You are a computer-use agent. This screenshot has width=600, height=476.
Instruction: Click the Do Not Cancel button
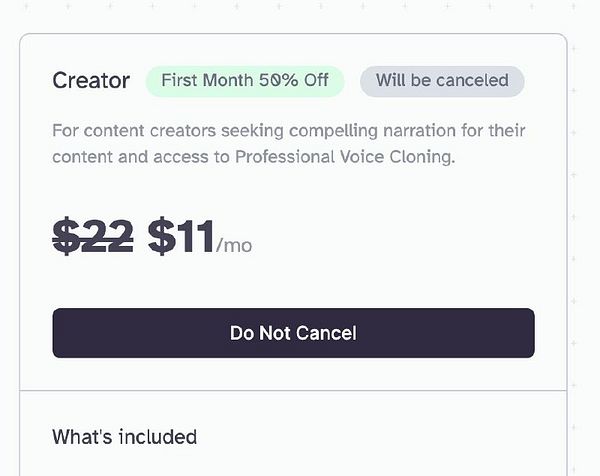(293, 333)
